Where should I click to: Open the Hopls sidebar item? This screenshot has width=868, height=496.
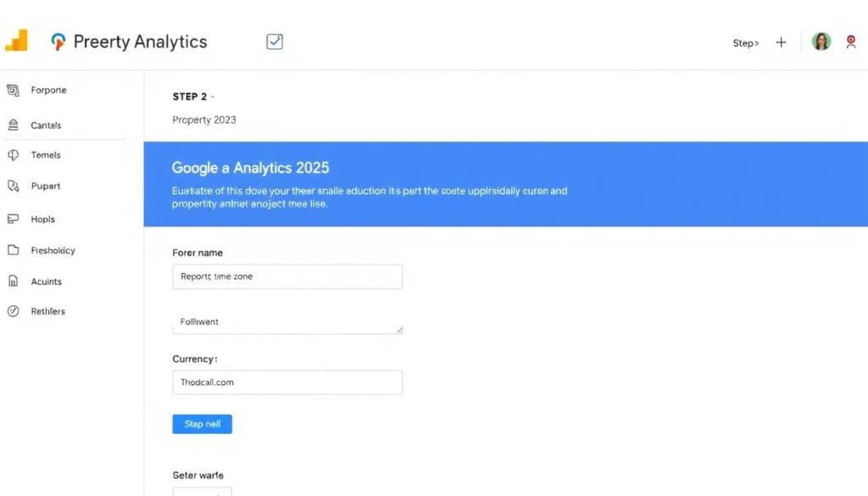coord(42,219)
